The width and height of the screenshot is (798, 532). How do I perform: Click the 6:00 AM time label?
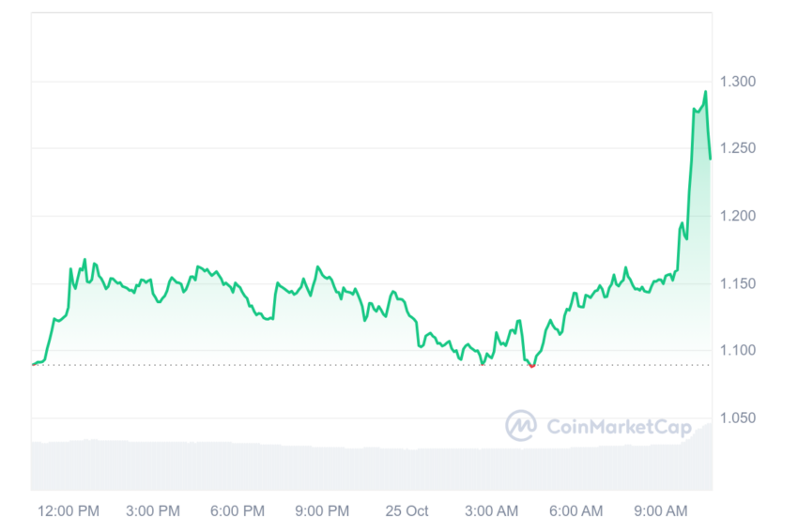(575, 510)
